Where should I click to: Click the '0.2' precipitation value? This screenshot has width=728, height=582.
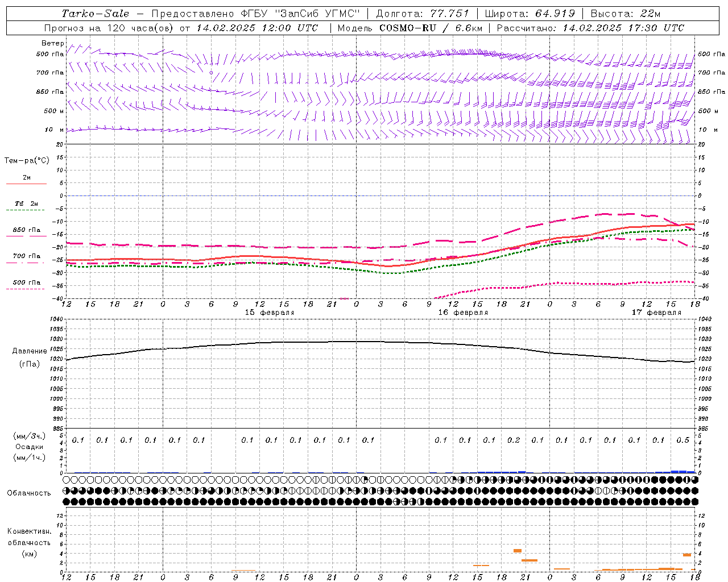tap(514, 440)
